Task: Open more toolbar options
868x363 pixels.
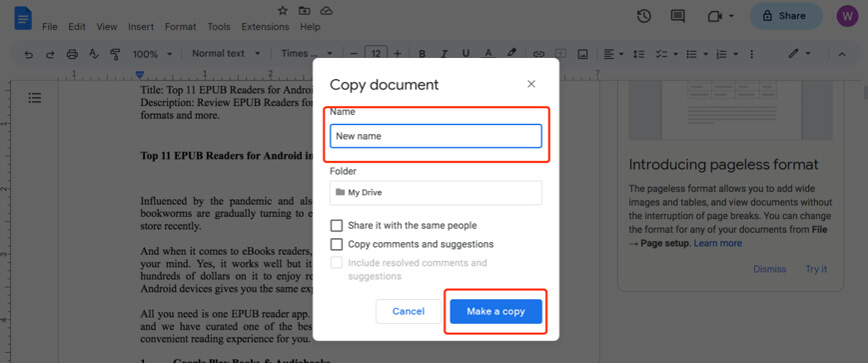Action: pyautogui.click(x=751, y=54)
